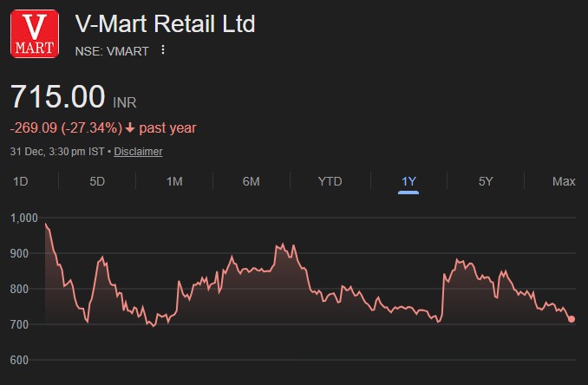Click the V-Mart red logo icon
The height and width of the screenshot is (385, 588).
point(35,34)
